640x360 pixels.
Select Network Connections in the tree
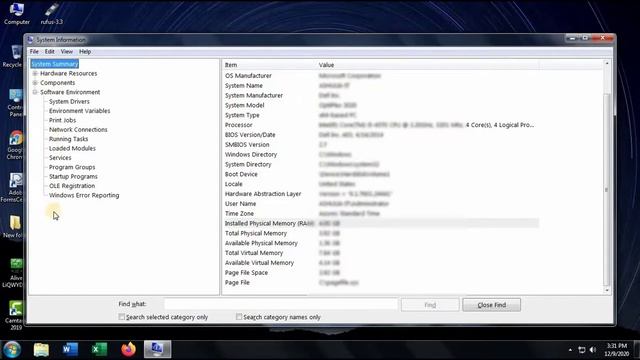[x=78, y=130]
